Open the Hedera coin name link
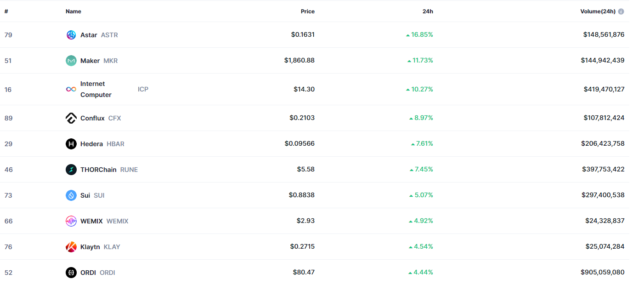This screenshot has width=644, height=285. (91, 144)
